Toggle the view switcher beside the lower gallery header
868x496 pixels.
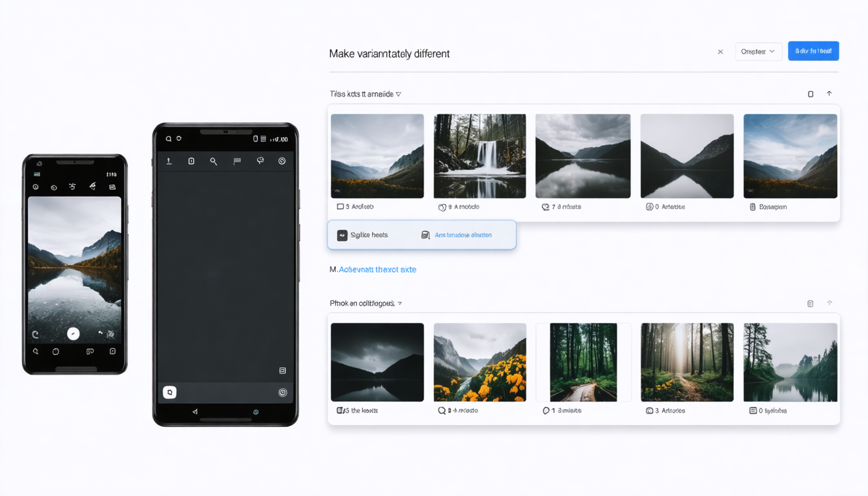(x=810, y=303)
